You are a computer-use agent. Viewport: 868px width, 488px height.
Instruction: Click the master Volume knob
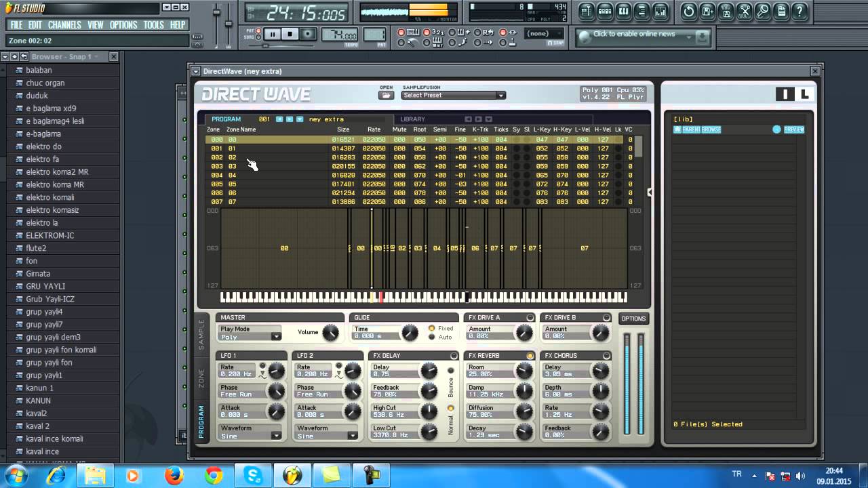[330, 333]
